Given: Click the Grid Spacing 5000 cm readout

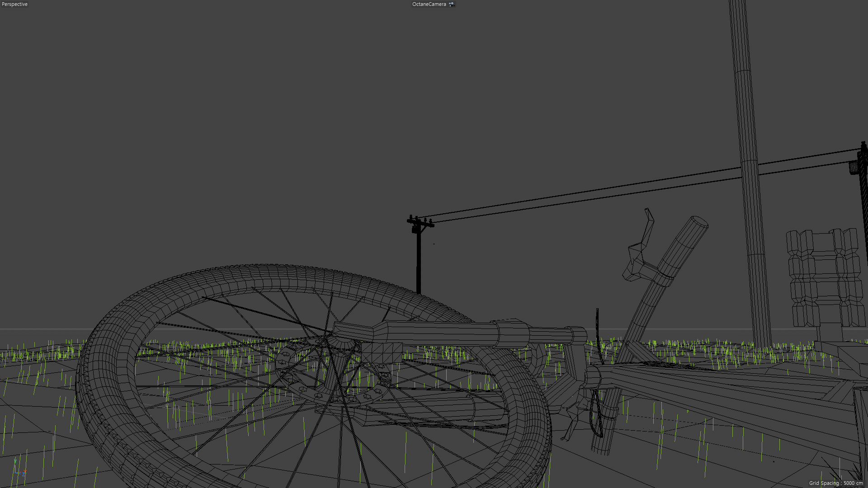Looking at the screenshot, I should coord(835,483).
